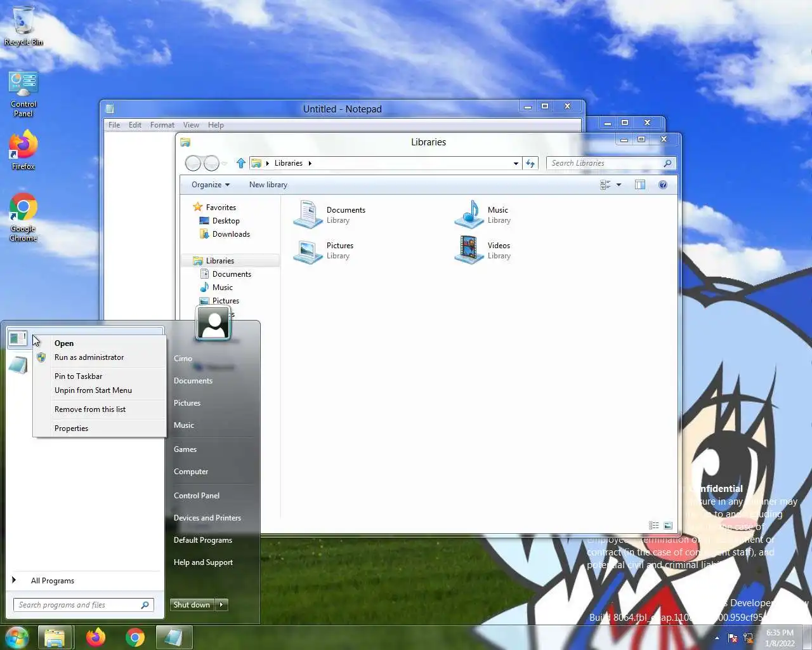This screenshot has width=812, height=650.
Task: Expand the address bar history dropdown
Action: [x=516, y=163]
